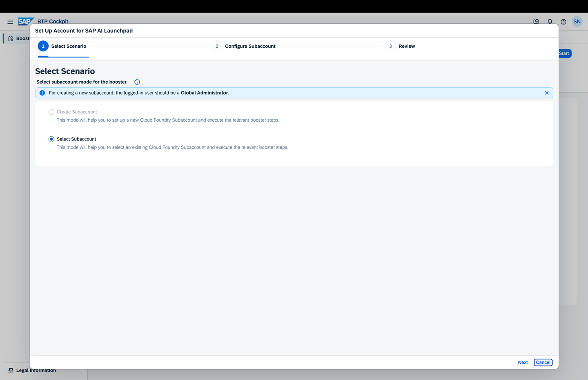Screen dimensions: 588x380
Task: Click the Next button
Action: (523, 362)
